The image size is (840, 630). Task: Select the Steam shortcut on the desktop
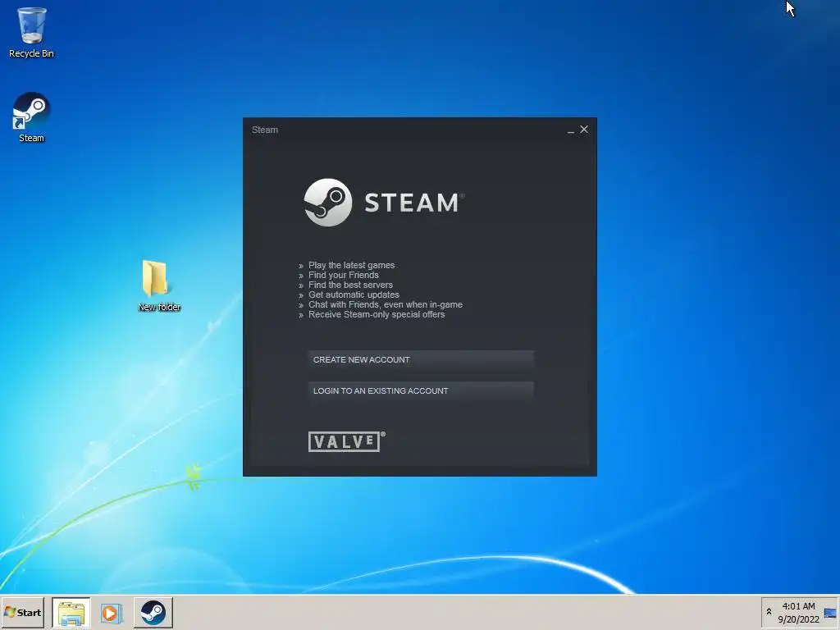tap(32, 117)
